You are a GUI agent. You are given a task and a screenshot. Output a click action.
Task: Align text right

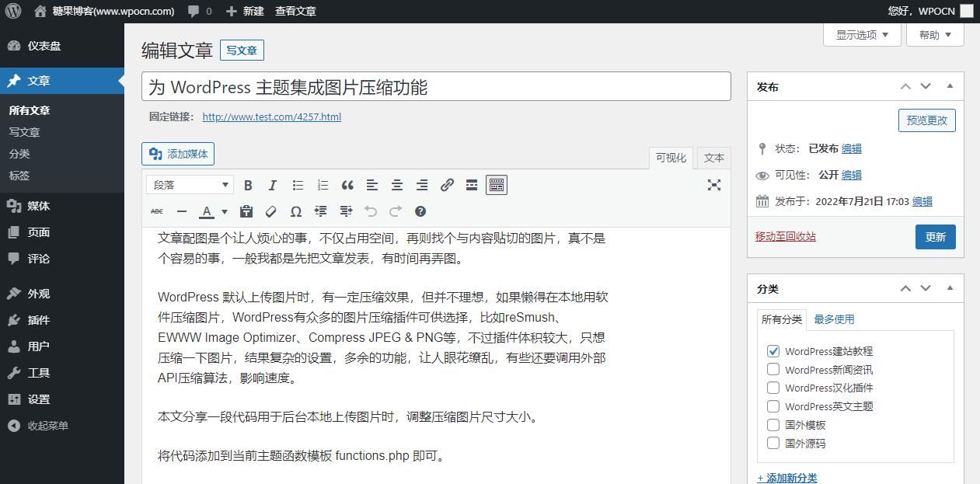(x=422, y=185)
